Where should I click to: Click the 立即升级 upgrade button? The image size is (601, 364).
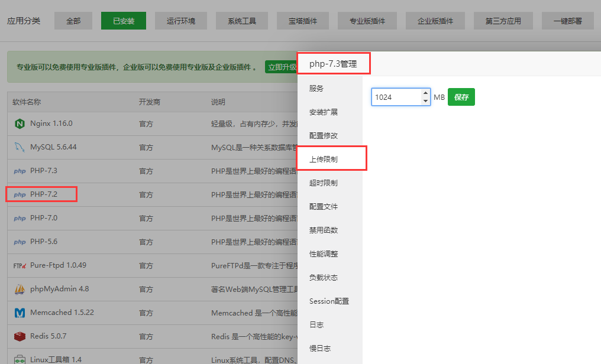click(282, 67)
